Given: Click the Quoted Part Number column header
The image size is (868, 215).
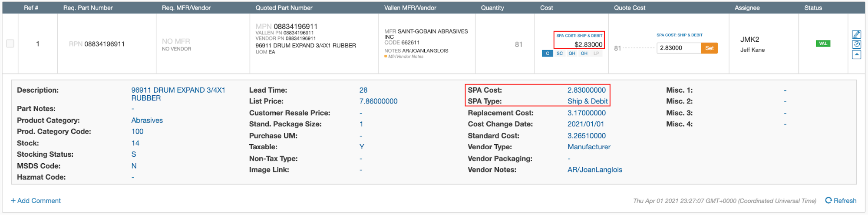Looking at the screenshot, I should tap(284, 8).
